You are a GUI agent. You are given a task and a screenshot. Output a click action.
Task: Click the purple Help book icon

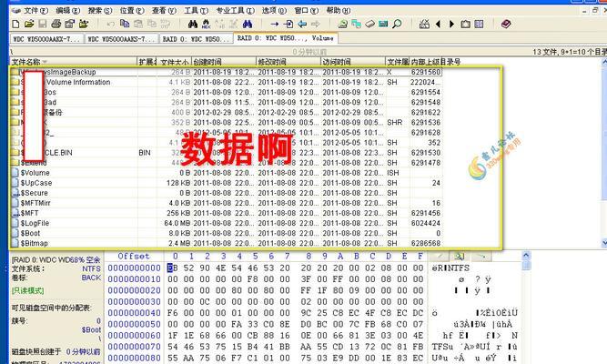click(506, 24)
